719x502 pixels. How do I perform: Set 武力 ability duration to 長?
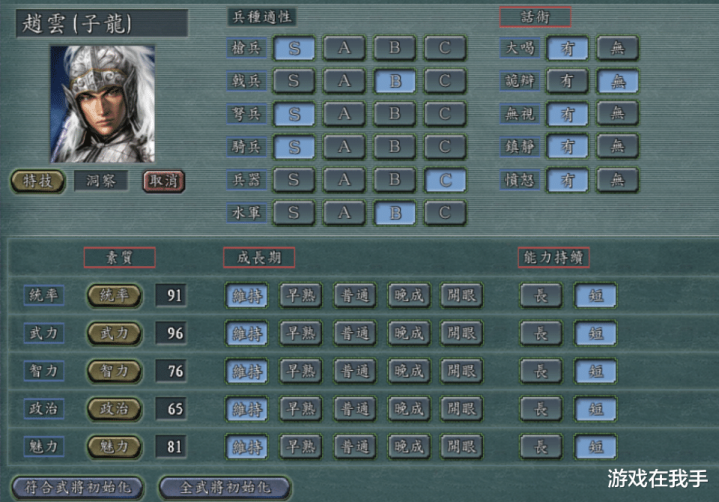(541, 333)
